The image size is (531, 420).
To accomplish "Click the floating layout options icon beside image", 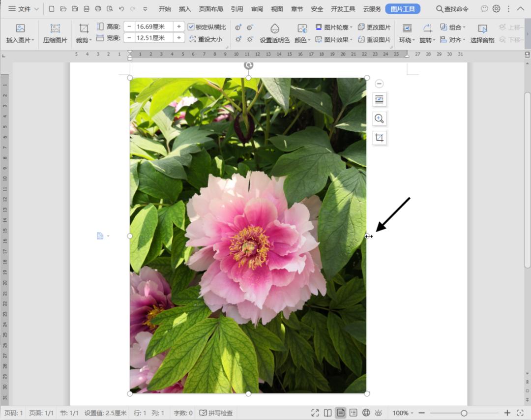I will point(379,99).
